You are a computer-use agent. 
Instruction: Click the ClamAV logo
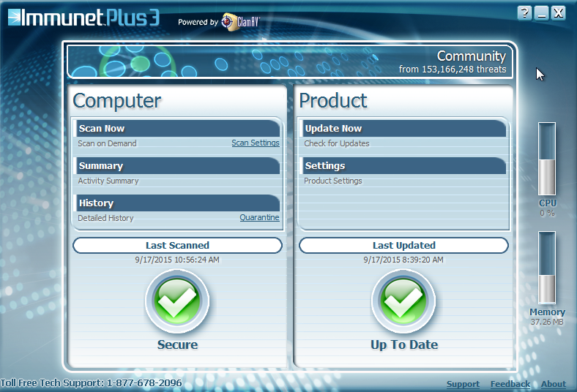click(x=241, y=22)
